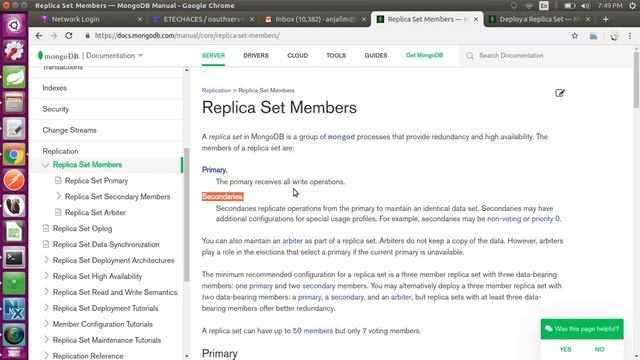The width and height of the screenshot is (640, 360).
Task: Select the SERVER nav tab
Action: [213, 56]
